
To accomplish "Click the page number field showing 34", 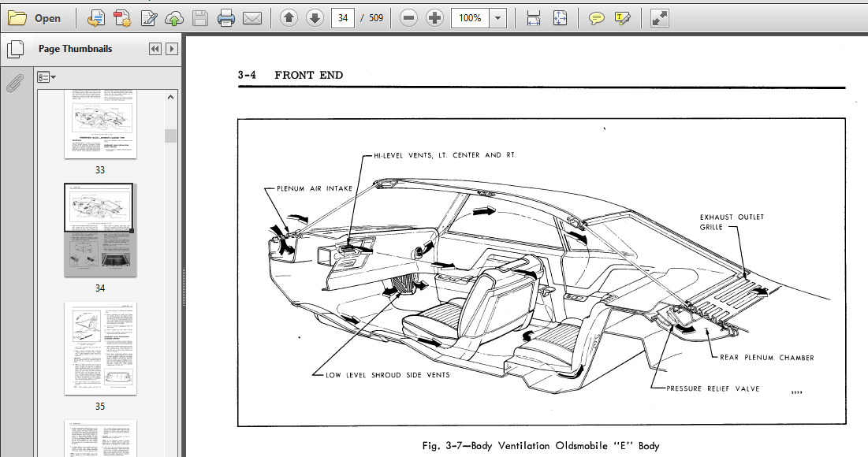I will pos(343,18).
